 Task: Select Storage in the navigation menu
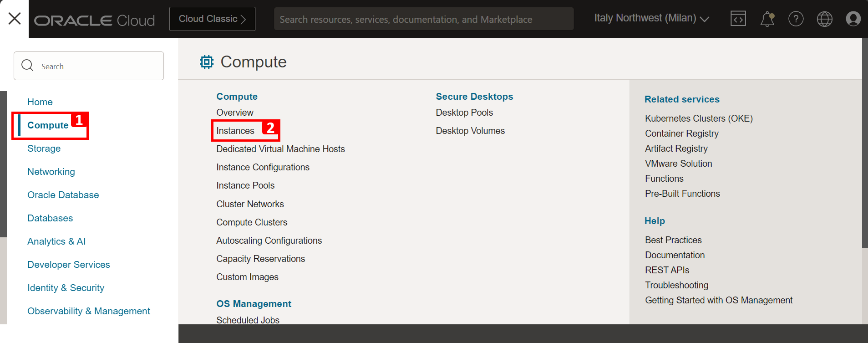(44, 148)
